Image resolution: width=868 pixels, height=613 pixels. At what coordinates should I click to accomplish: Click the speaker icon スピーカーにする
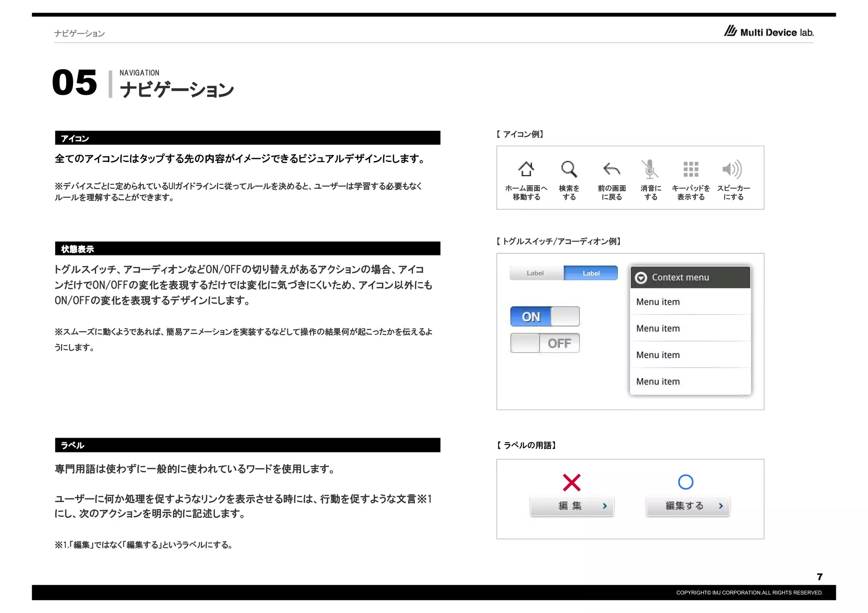[x=732, y=169]
